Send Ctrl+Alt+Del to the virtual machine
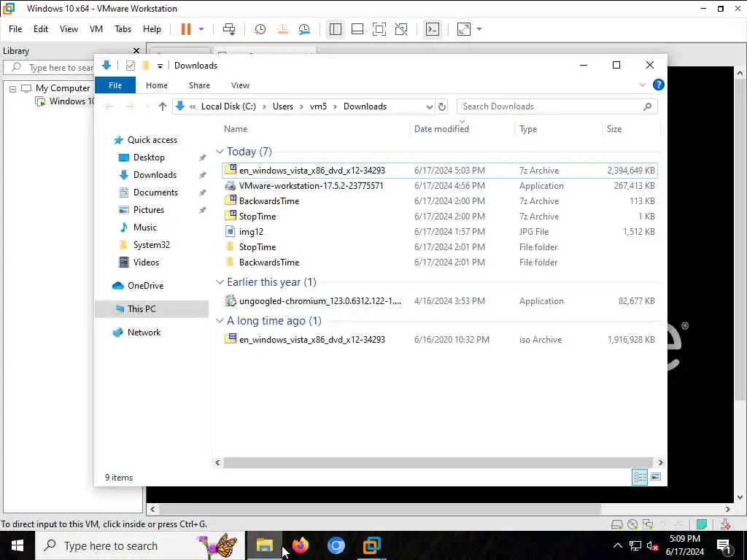 [x=229, y=29]
